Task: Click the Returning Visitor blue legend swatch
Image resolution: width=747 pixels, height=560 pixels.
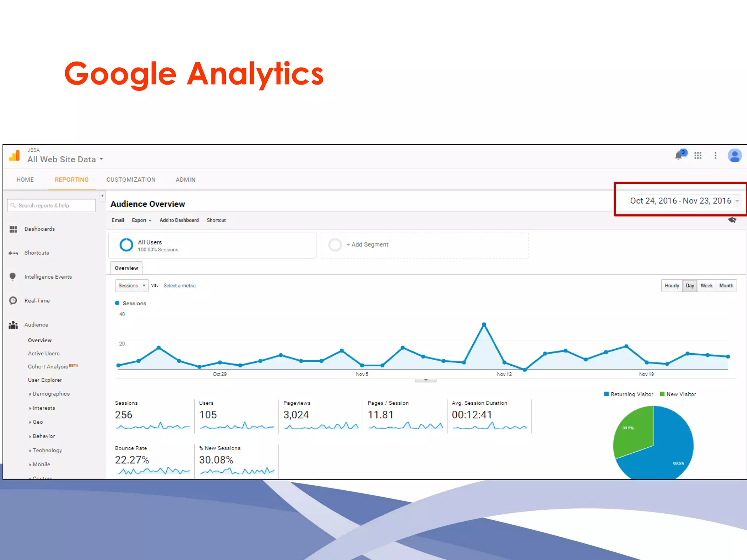Action: tap(607, 394)
